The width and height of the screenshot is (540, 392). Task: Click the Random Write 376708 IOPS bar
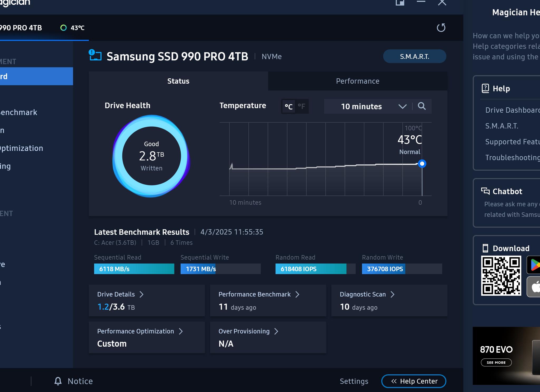(x=402, y=269)
